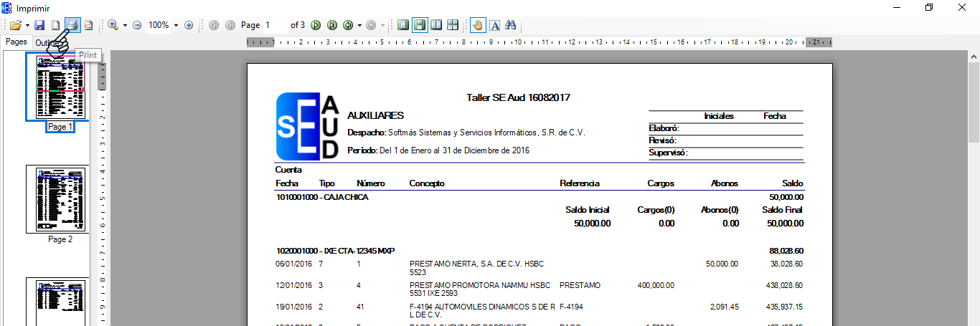Click the page number input field
Screen dimensions: 980x326
[274, 25]
